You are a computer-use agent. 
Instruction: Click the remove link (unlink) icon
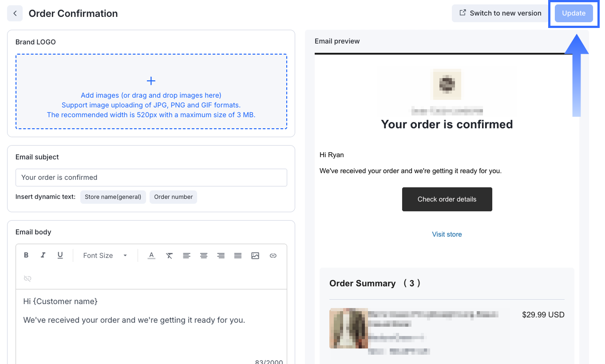pyautogui.click(x=28, y=278)
